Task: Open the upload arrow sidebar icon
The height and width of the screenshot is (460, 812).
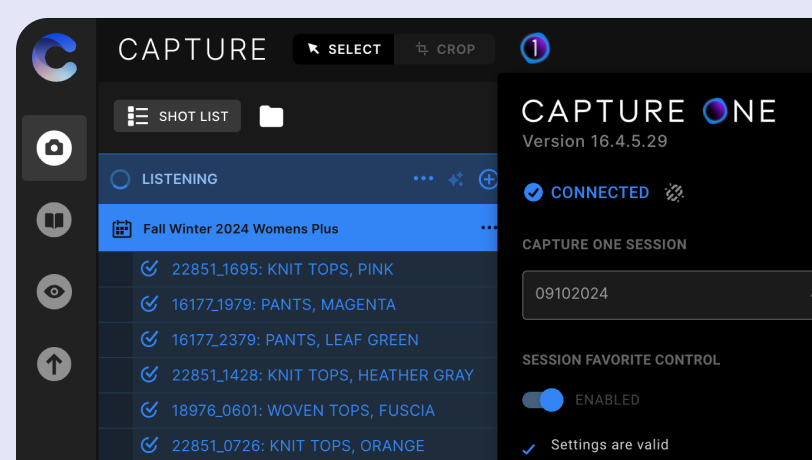Action: (x=54, y=364)
